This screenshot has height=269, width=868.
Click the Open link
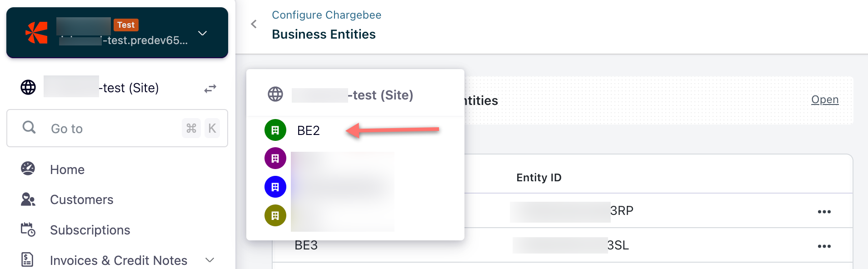pos(824,100)
